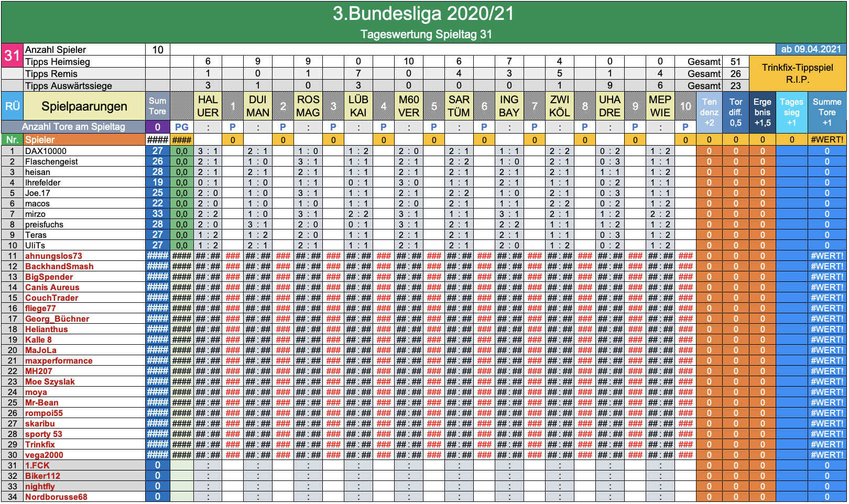Click the 'ING BAY' match header

[509, 106]
